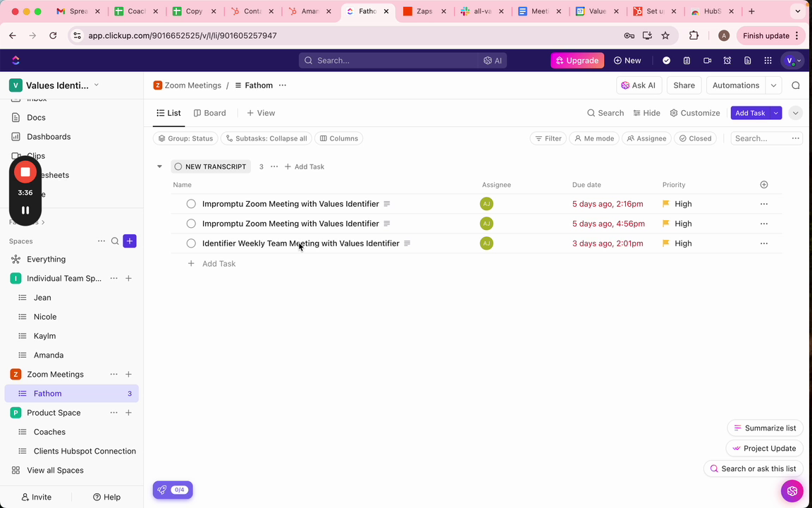812x508 pixels.
Task: Open the notepad icon in top bar
Action: (x=687, y=61)
